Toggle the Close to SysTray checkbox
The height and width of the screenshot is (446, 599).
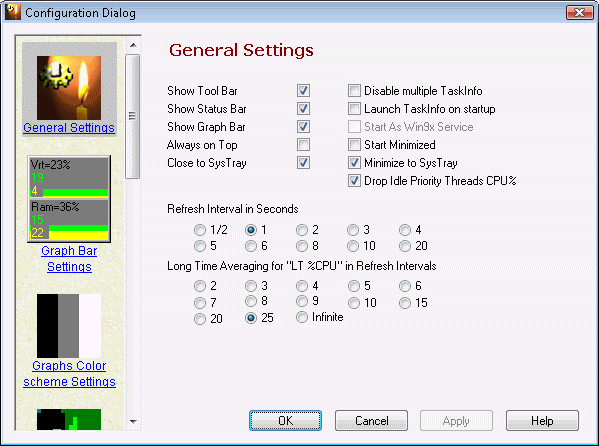(303, 163)
